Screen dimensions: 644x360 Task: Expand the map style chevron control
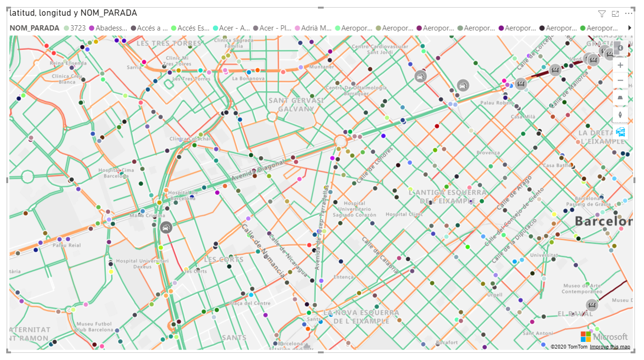[620, 48]
